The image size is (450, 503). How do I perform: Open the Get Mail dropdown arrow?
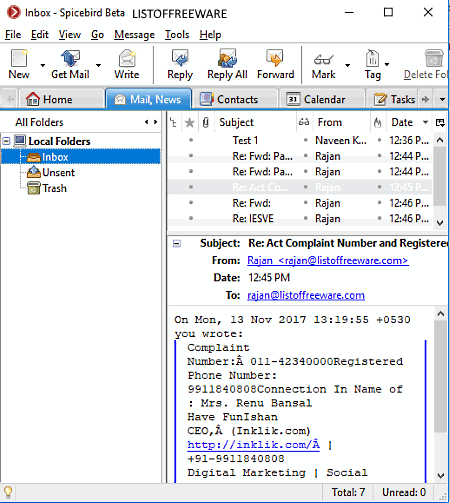pos(98,65)
